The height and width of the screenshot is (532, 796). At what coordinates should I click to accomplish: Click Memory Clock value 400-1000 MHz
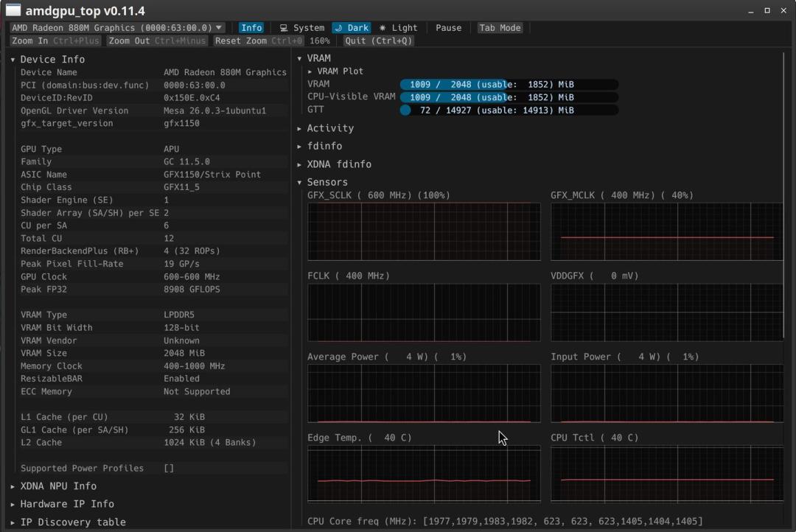pyautogui.click(x=195, y=366)
